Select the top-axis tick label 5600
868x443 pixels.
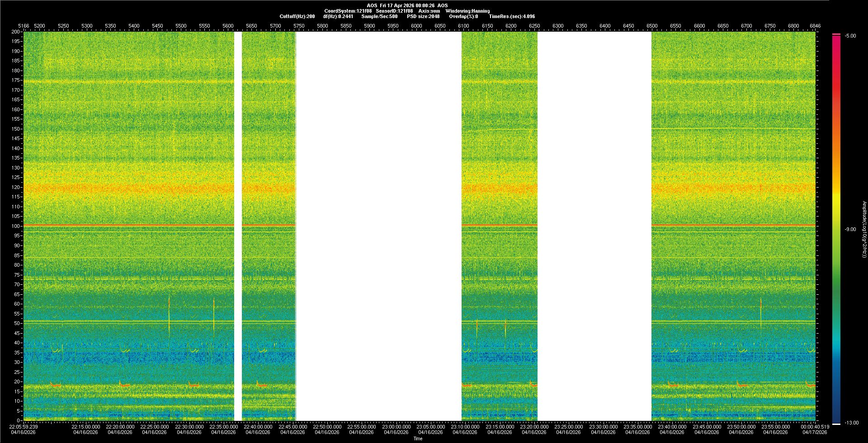[228, 26]
